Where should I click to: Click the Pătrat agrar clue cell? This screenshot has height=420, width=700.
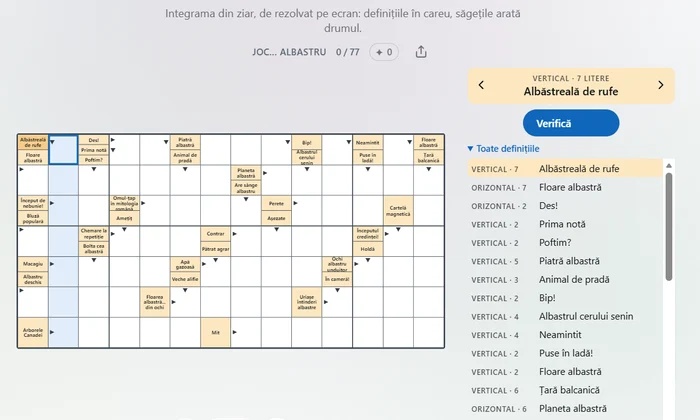point(216,249)
